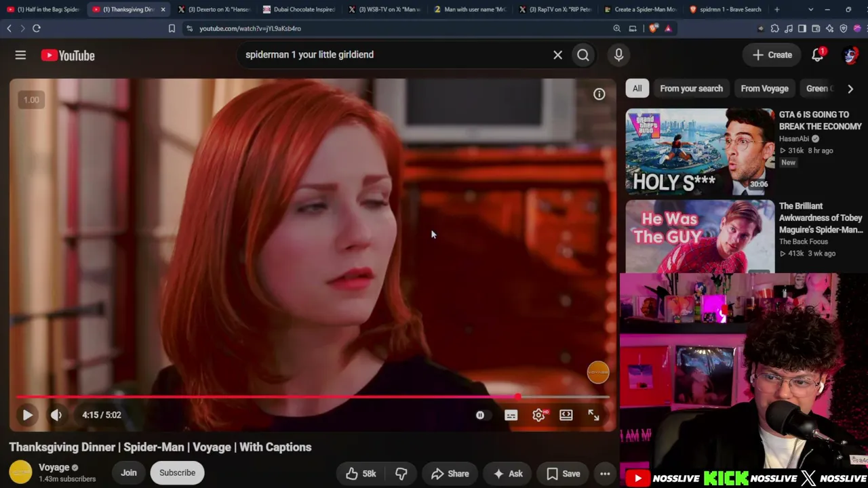The image size is (868, 488).
Task: Reload the current page
Action: point(37,28)
